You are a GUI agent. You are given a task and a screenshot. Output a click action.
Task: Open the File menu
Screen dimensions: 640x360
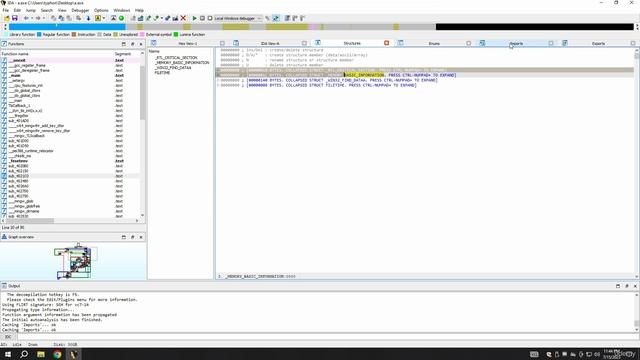[x=5, y=10]
